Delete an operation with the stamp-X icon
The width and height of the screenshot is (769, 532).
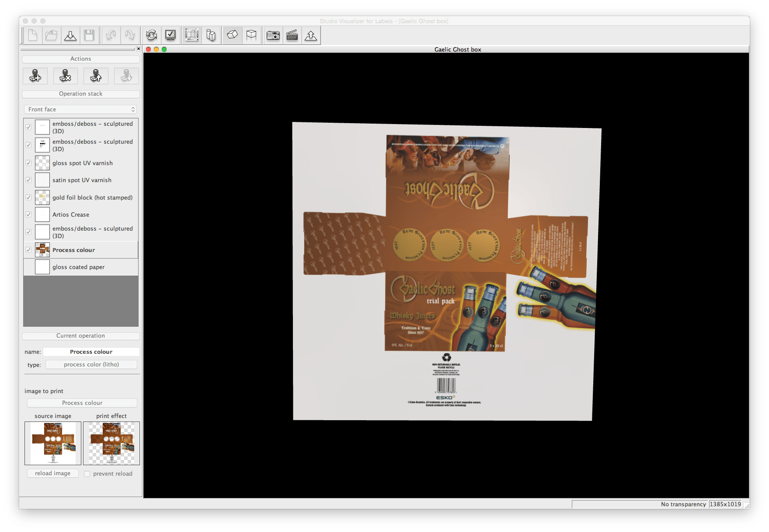pos(66,76)
